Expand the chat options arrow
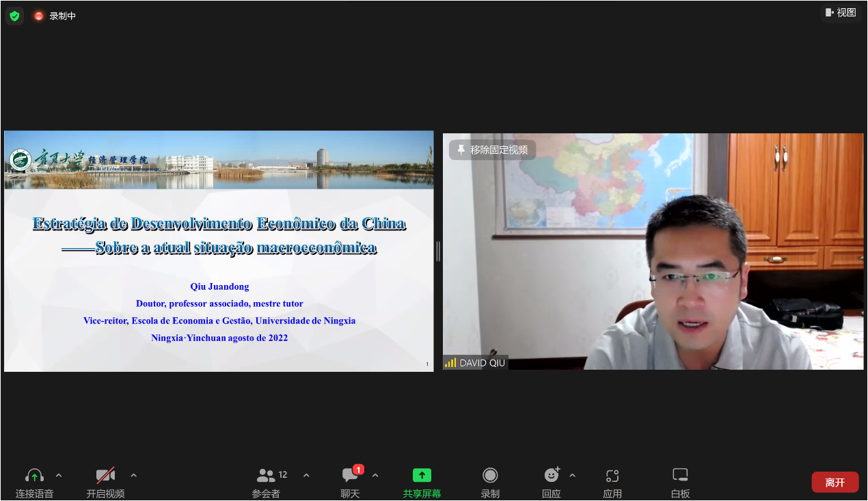This screenshot has height=501, width=868. 375,475
